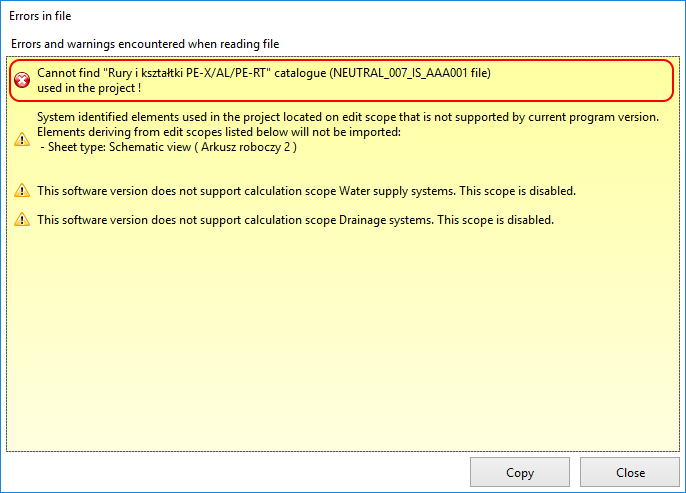The height and width of the screenshot is (493, 686).
Task: Select the Drainage systems warning text
Action: point(295,220)
